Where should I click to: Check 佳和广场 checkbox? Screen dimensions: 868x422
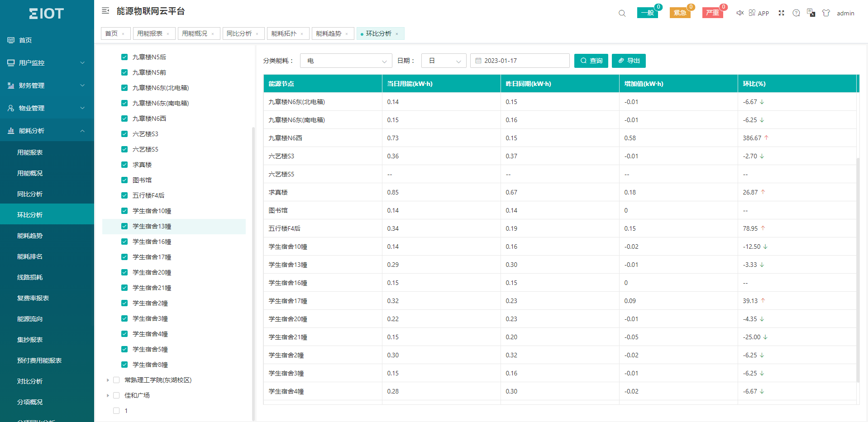(116, 395)
